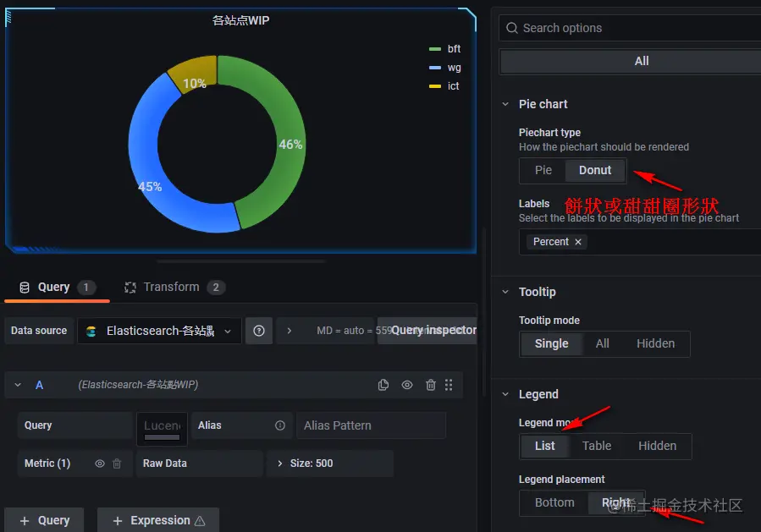The height and width of the screenshot is (532, 761).
Task: Open Raw Data metric type selector
Action: pyautogui.click(x=200, y=463)
